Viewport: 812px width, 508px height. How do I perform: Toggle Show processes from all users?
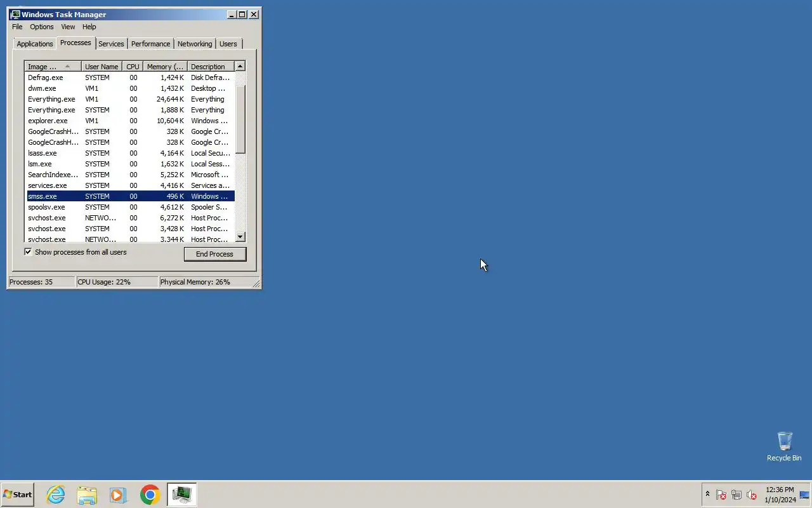(x=28, y=252)
